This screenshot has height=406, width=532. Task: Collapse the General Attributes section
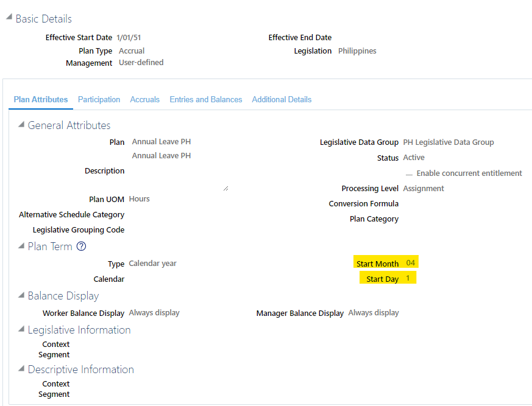(21, 124)
